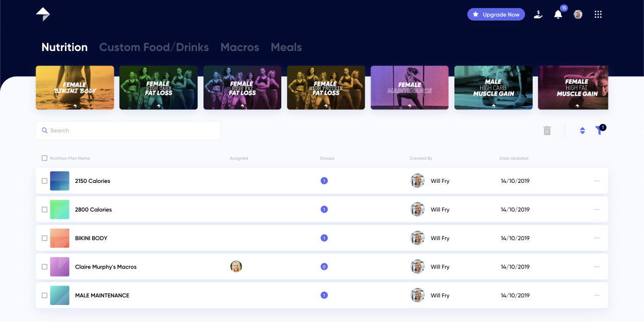Open more options for MALE MAINTENANCE

(x=597, y=295)
